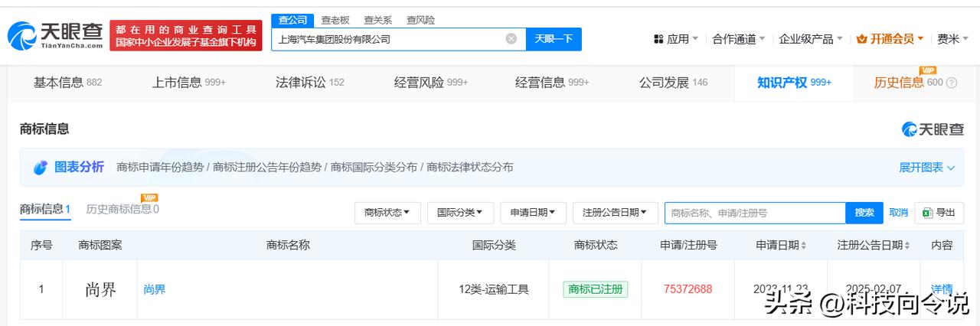Sort by 申请日期 arrows

click(803, 246)
